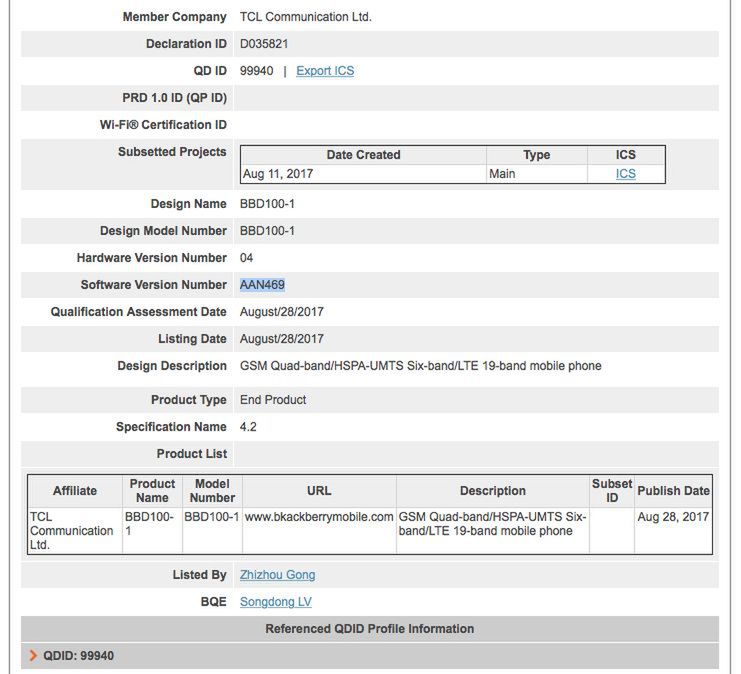This screenshot has width=741, height=674.
Task: Click Product Type value End Product
Action: click(273, 400)
